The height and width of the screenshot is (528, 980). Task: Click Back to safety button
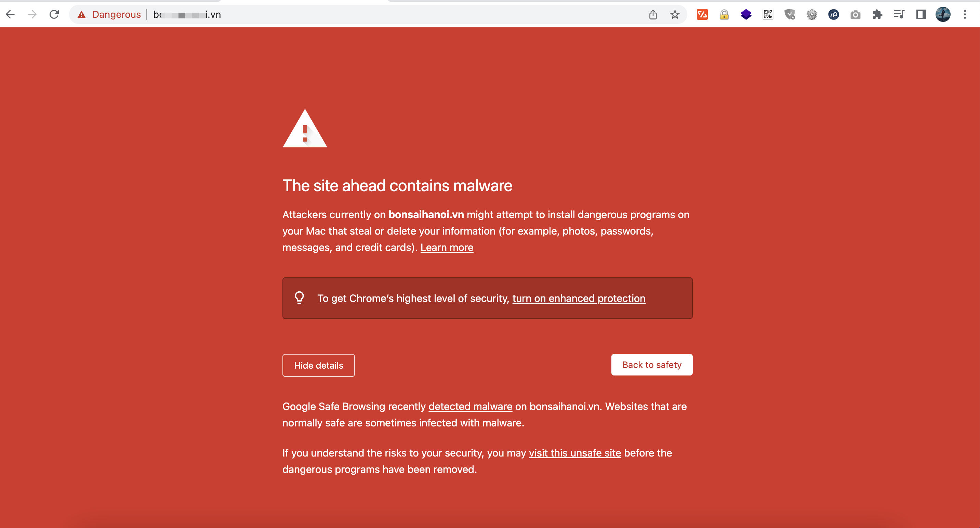(652, 365)
